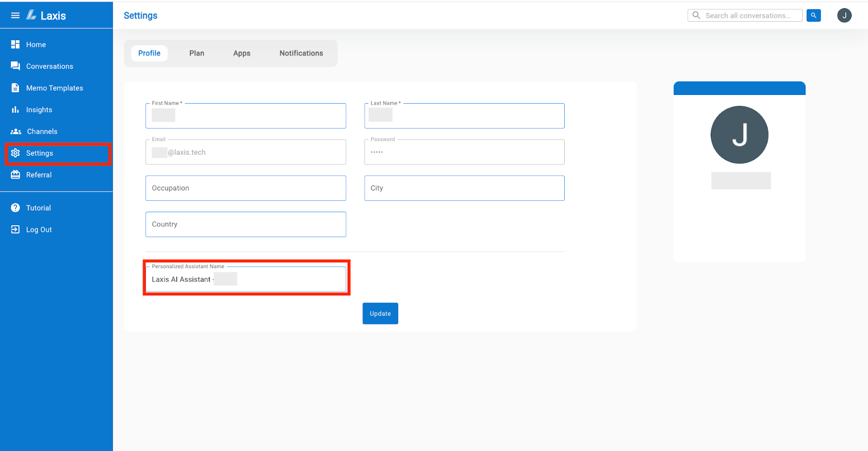This screenshot has width=868, height=451.
Task: Focus the City field
Action: click(464, 188)
